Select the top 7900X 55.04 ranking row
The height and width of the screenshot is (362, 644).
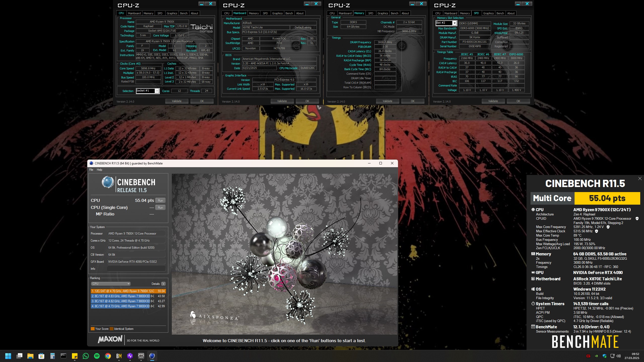click(x=128, y=291)
